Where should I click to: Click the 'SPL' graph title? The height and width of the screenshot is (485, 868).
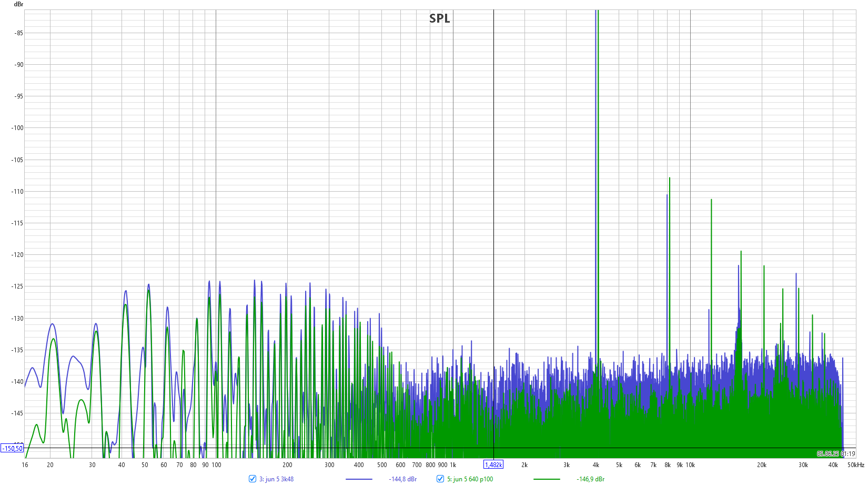440,18
